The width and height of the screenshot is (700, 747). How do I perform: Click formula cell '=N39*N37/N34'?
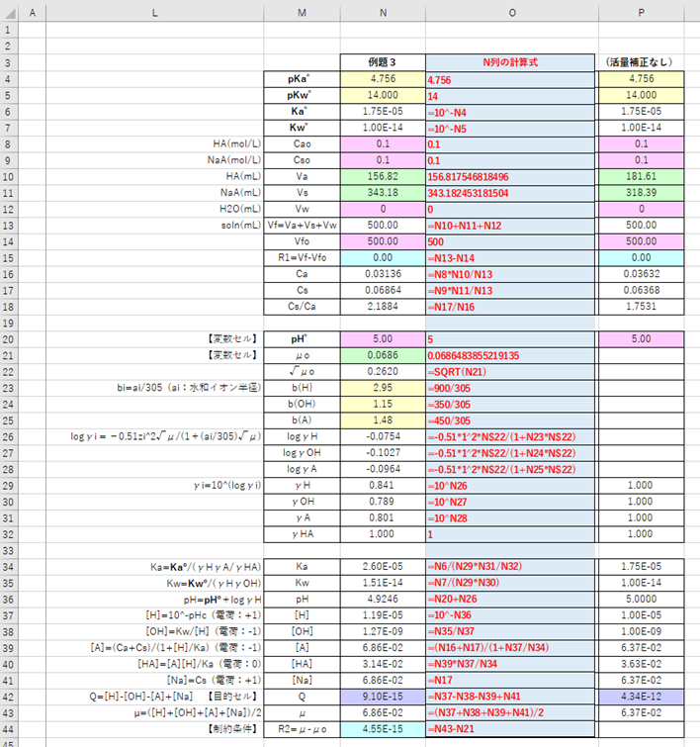tap(510, 664)
